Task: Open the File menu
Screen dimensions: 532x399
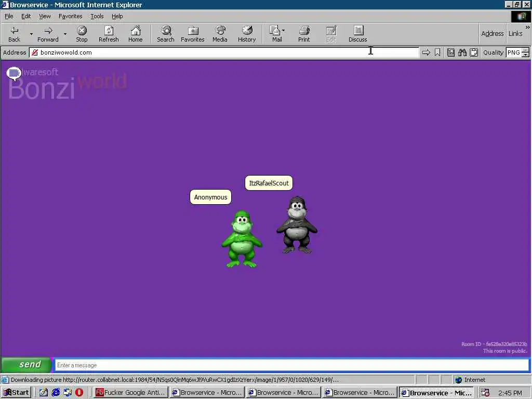Action: coord(9,16)
